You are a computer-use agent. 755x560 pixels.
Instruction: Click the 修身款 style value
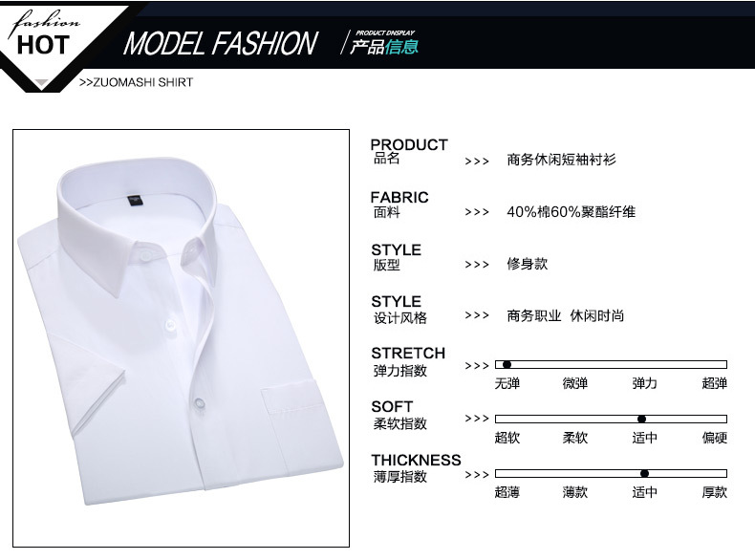click(x=528, y=264)
